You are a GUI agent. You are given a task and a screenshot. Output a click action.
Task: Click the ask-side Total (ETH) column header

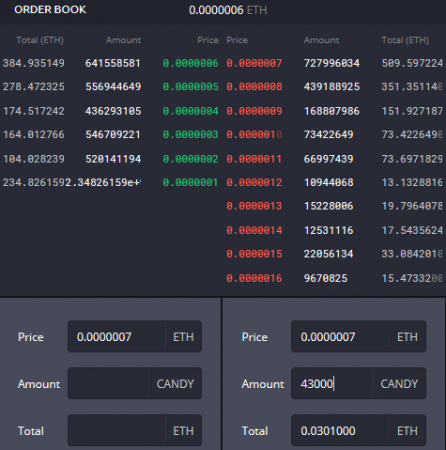pyautogui.click(x=405, y=40)
